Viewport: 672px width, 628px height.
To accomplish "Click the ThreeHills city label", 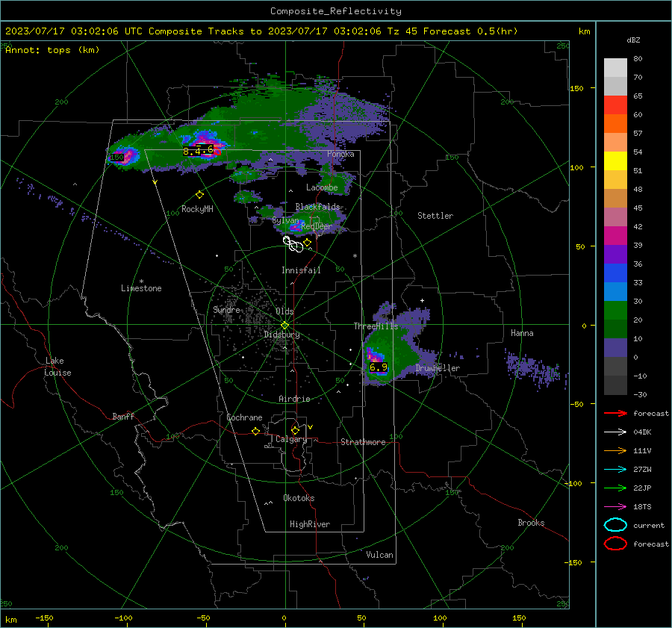I will point(376,326).
